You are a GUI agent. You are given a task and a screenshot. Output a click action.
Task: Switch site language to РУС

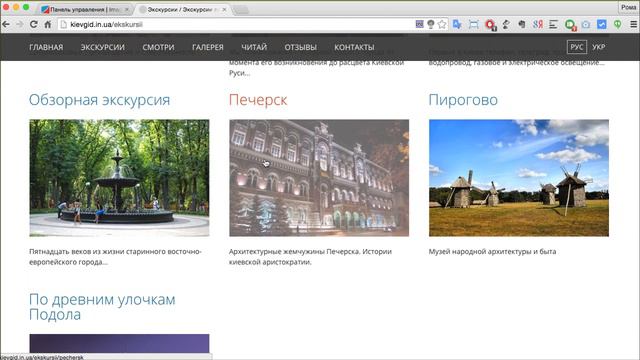pyautogui.click(x=577, y=47)
